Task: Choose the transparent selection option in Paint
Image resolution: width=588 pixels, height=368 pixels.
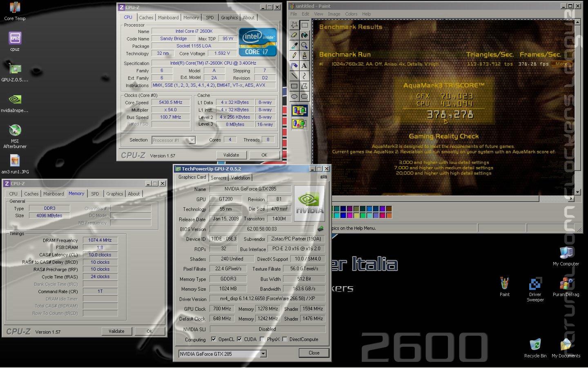Action: pyautogui.click(x=299, y=123)
